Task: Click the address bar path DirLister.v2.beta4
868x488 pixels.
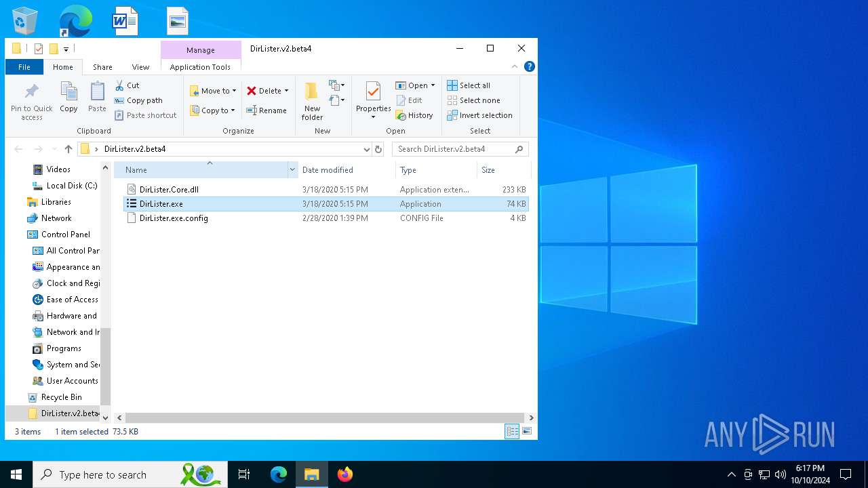Action: 135,149
